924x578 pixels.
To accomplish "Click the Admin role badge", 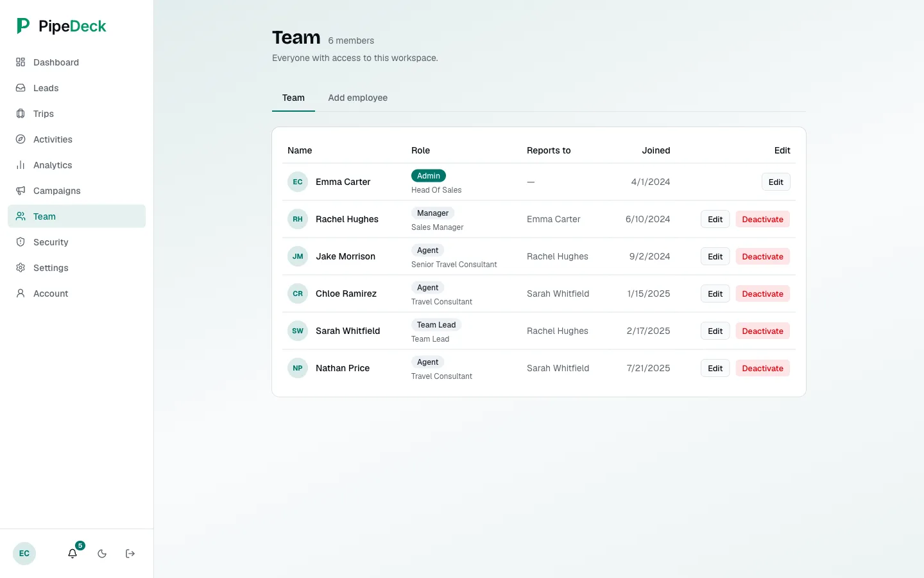I will [429, 175].
